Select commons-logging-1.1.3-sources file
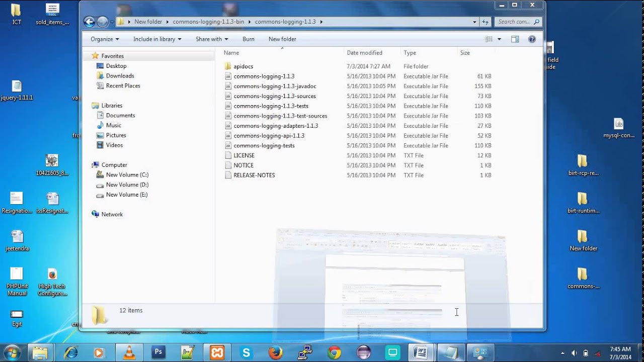Image resolution: width=644 pixels, height=362 pixels. click(x=275, y=96)
